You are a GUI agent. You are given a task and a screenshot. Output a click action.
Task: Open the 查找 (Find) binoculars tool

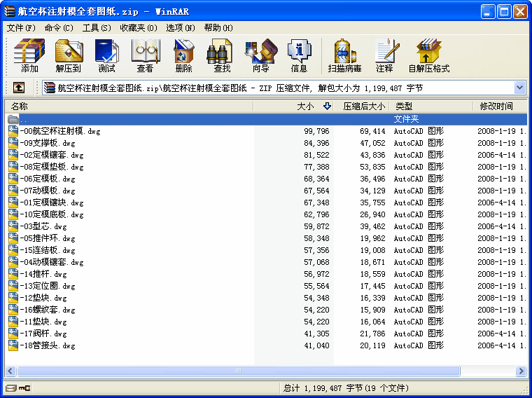coord(222,55)
